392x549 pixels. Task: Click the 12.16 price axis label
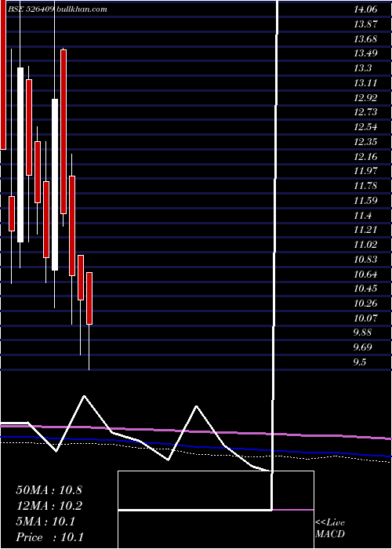click(365, 157)
